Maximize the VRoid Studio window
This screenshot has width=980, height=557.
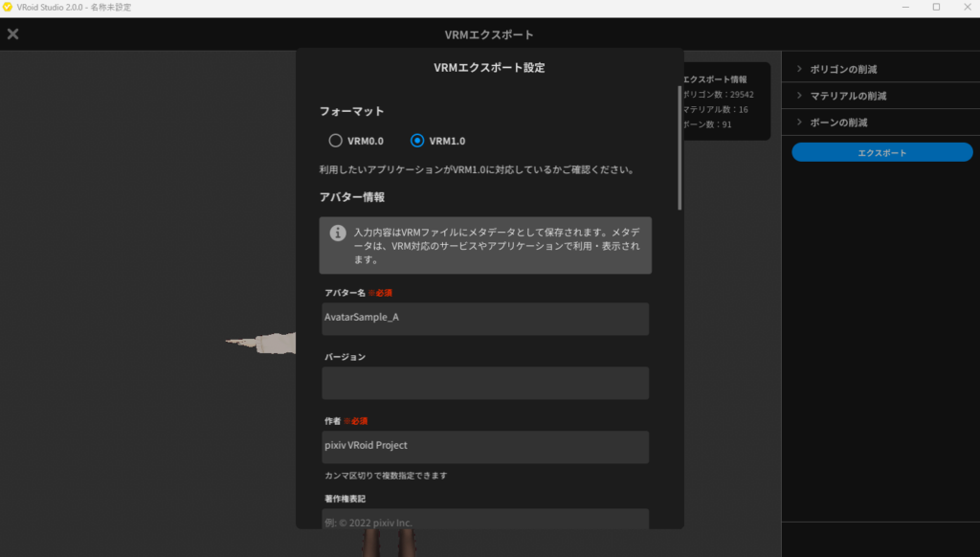coord(936,8)
